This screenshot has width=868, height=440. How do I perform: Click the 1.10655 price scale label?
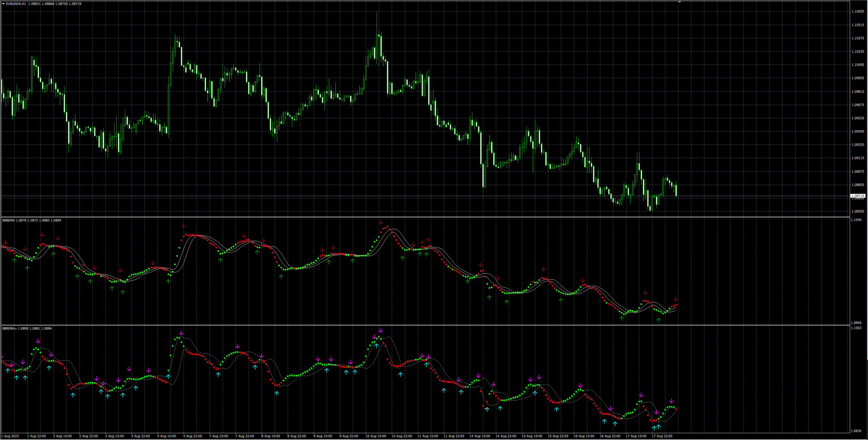click(x=857, y=11)
